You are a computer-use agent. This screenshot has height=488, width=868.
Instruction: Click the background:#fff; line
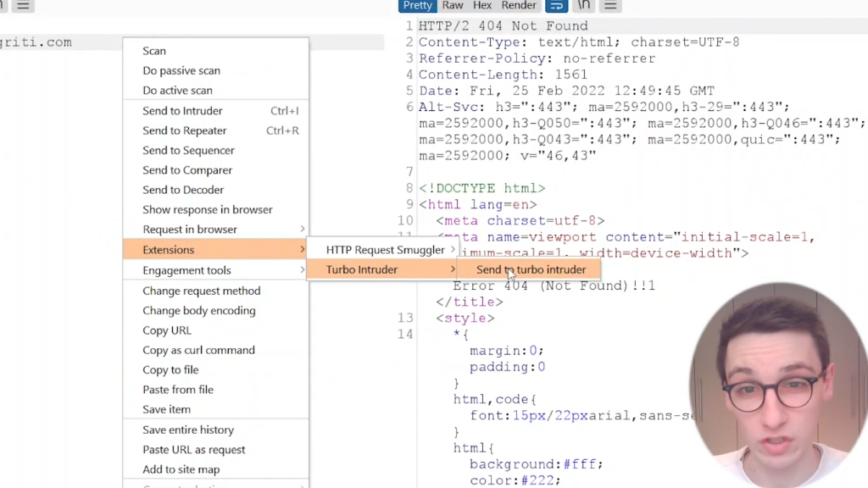point(537,464)
